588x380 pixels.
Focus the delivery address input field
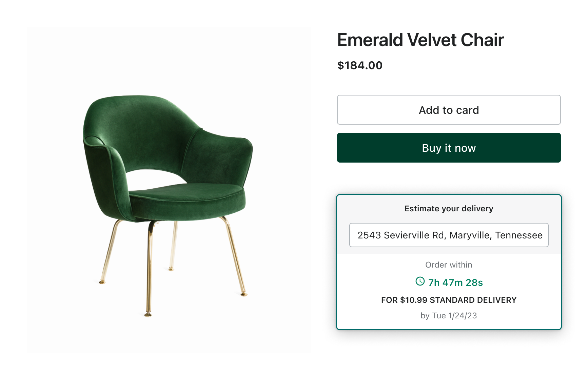coord(449,235)
